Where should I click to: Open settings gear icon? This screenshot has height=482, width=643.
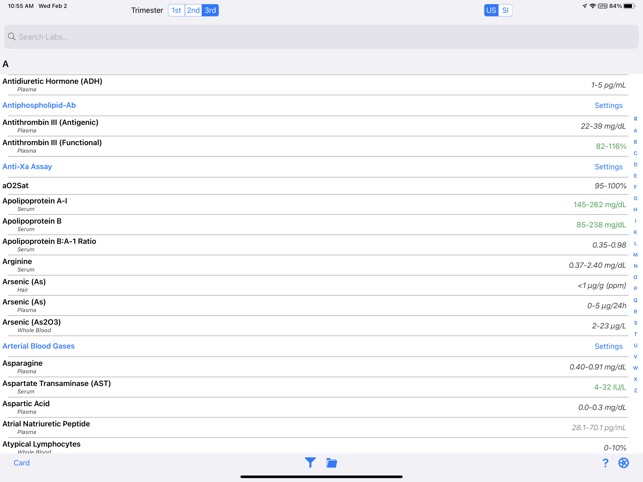pos(624,463)
